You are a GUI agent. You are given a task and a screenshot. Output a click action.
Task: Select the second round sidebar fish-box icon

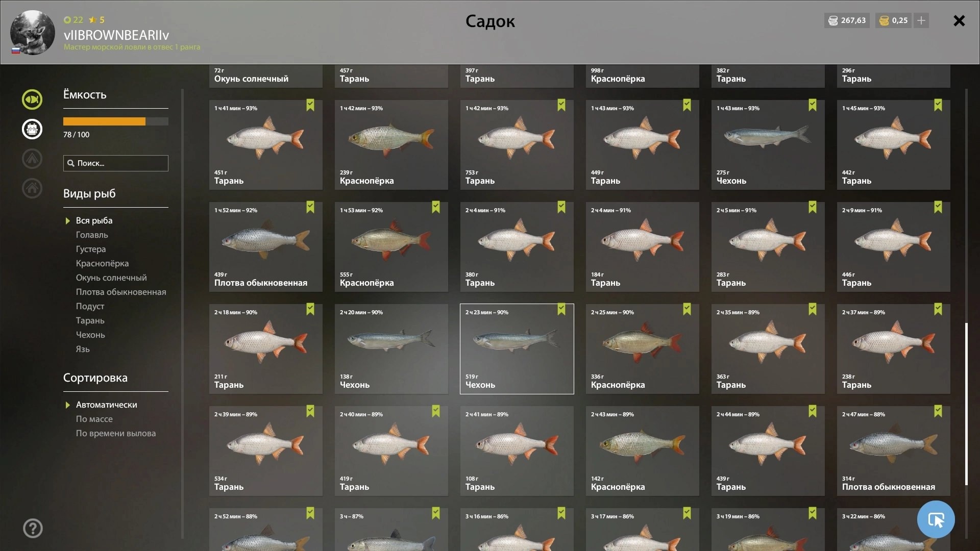tap(32, 129)
